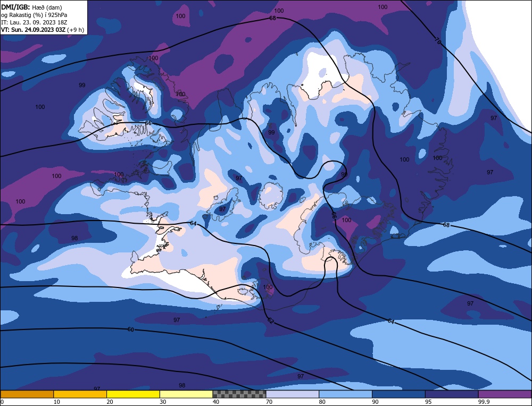Pick the light blue 80–90 legend swatch
The height and width of the screenshot is (406, 532).
(345, 394)
